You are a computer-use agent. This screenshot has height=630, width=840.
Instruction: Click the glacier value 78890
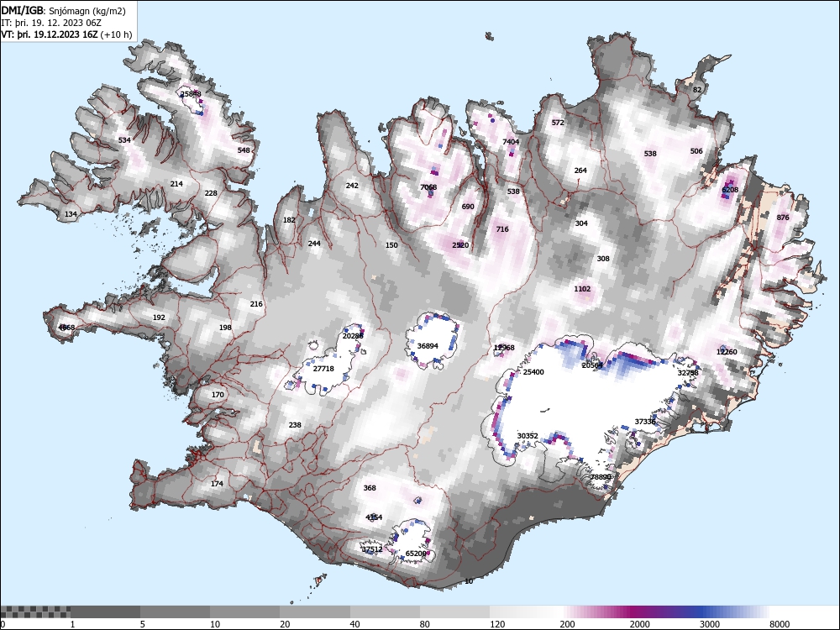(601, 477)
